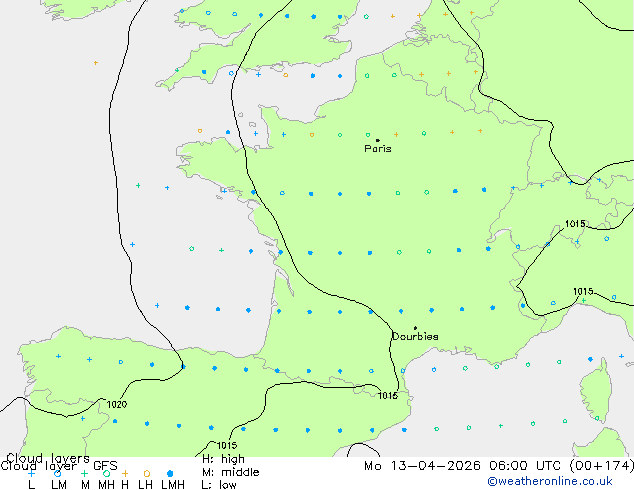Click the green circle MH legend symbol
Screen dimensions: 634x490
[106, 473]
